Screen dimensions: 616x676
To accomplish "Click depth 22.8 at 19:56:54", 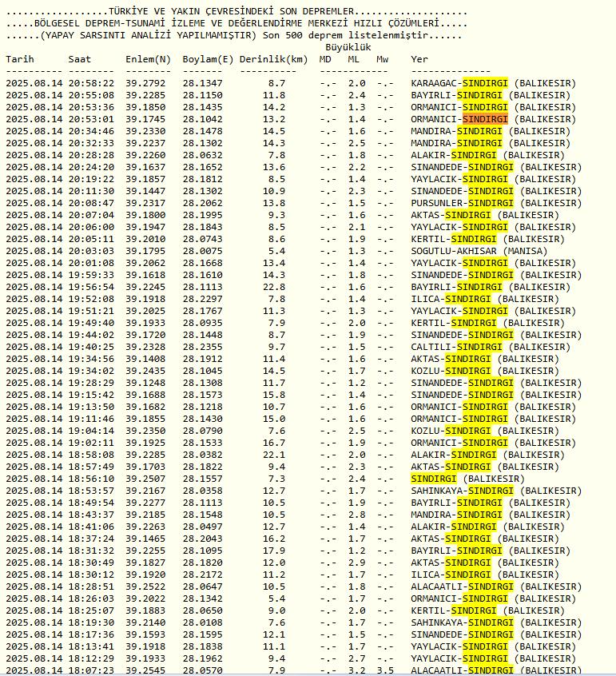I will (x=274, y=287).
